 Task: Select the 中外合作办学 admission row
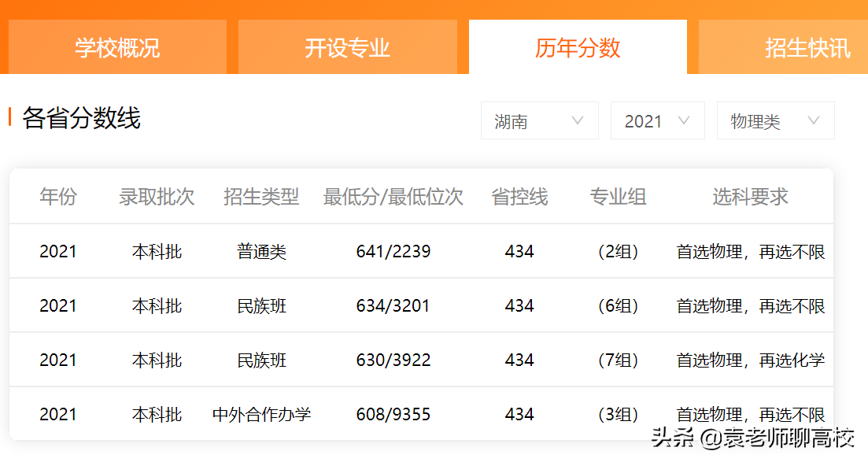pos(260,414)
